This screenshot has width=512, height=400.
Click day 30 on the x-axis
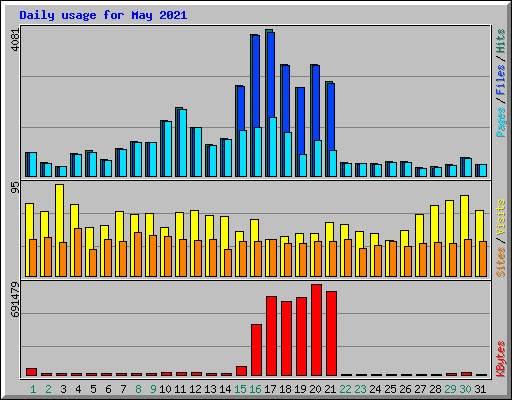click(465, 389)
